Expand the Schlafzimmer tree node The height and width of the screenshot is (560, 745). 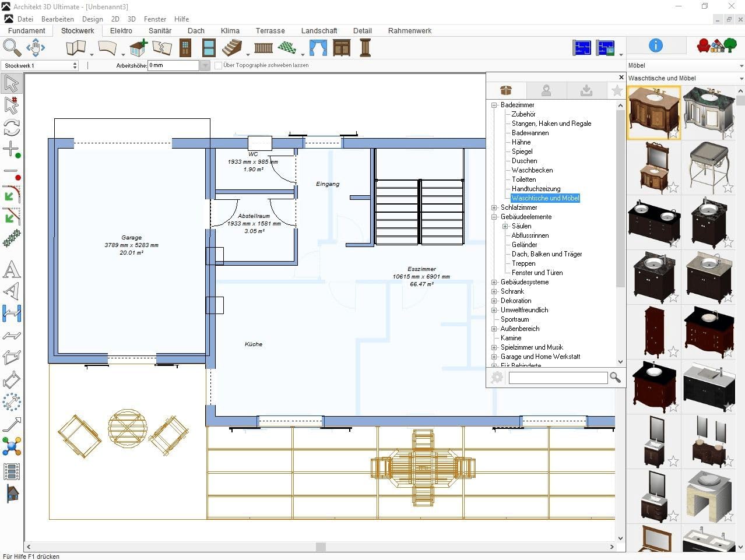click(494, 207)
